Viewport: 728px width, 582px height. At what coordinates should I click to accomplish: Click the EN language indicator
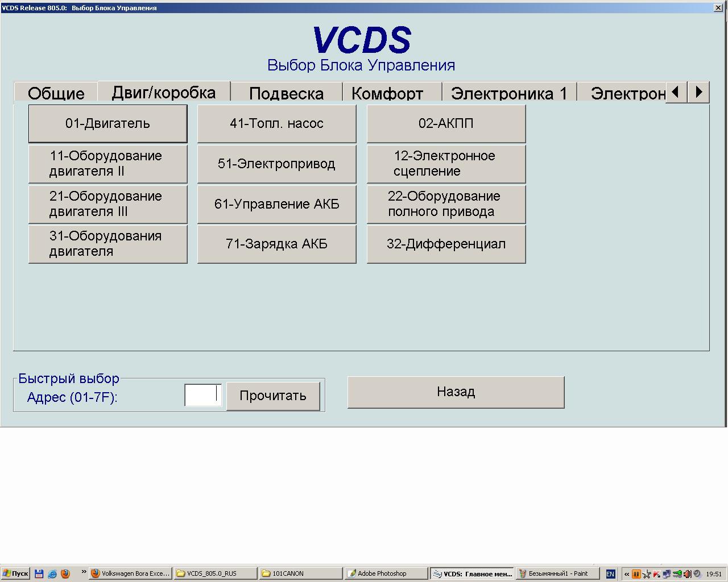tap(610, 574)
